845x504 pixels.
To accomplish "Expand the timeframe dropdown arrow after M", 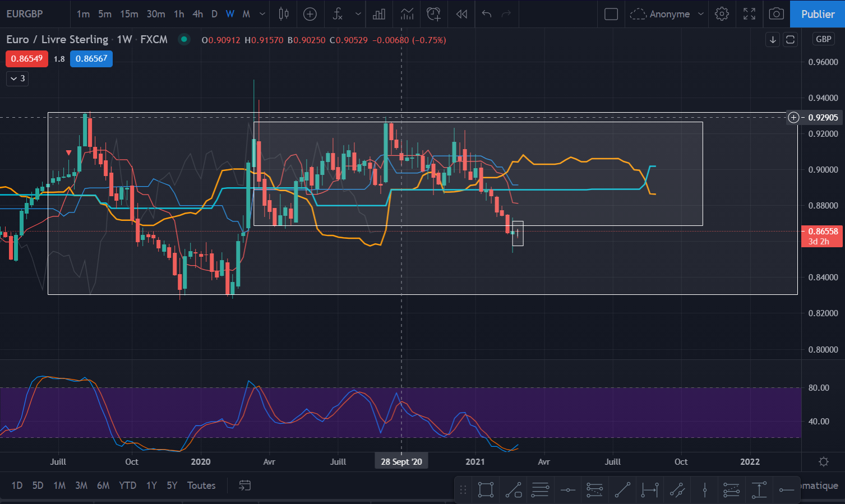I will pos(262,14).
